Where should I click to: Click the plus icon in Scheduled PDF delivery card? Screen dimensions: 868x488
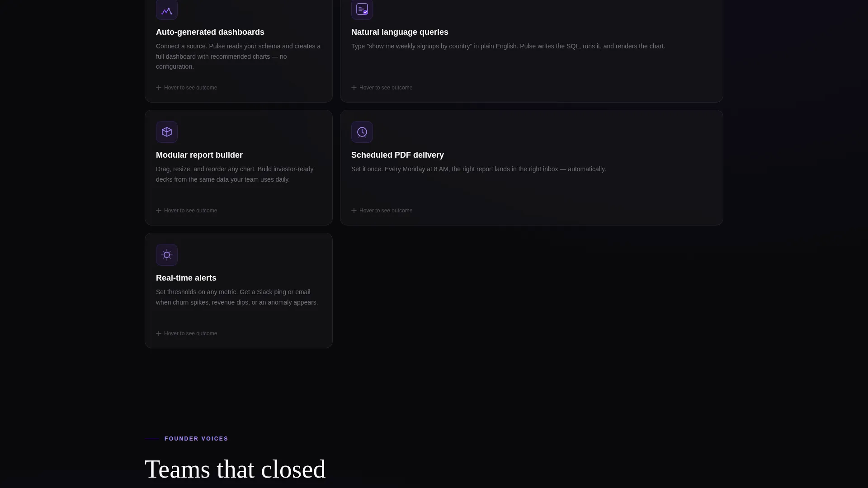[x=354, y=211]
